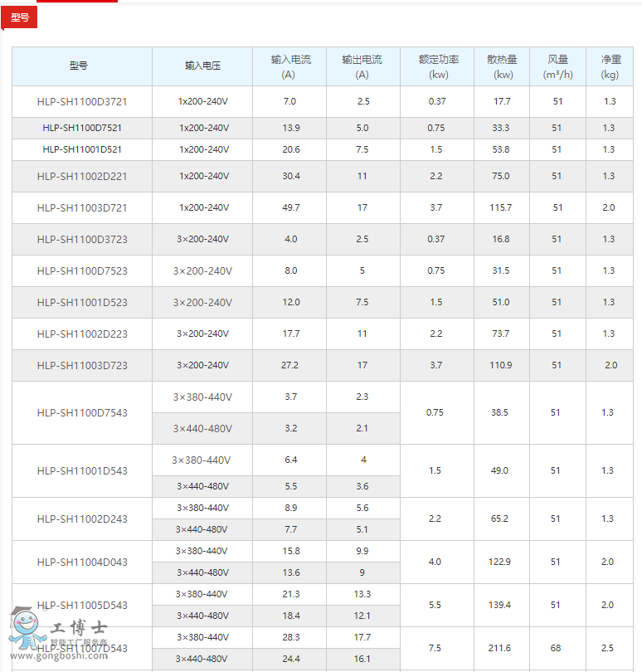Viewport: 642px width, 672px height.
Task: Click the red 型号 tab label
Action: (x=19, y=17)
